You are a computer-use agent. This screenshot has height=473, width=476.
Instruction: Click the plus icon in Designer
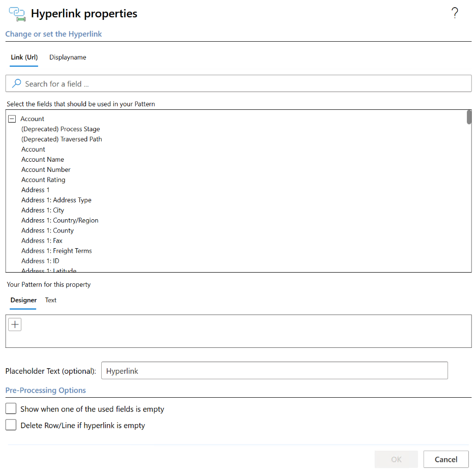click(15, 324)
